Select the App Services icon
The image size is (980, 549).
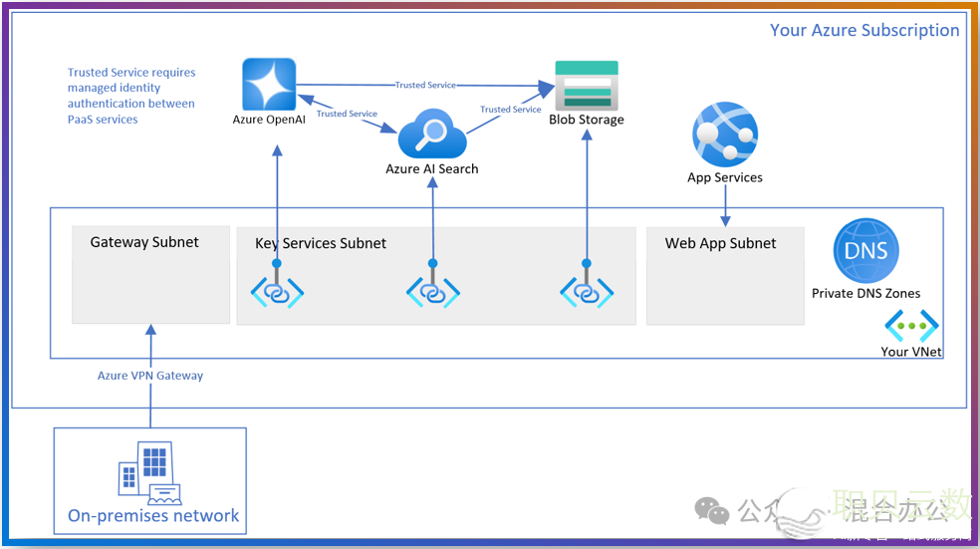click(724, 135)
